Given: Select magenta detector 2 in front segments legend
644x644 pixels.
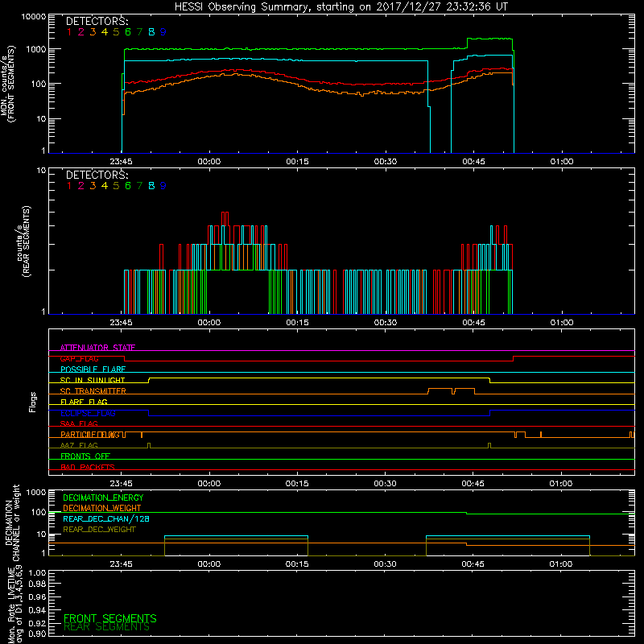Looking at the screenshot, I should 81,32.
